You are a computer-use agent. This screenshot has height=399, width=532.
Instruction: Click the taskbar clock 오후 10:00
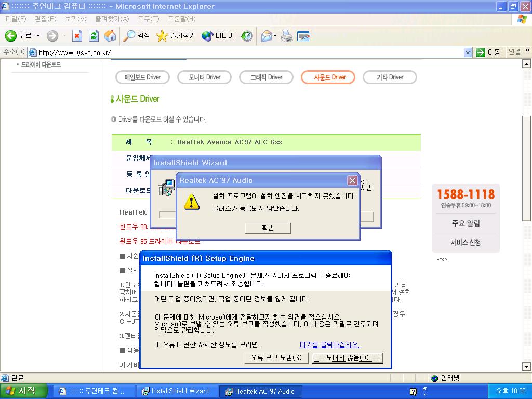coord(511,391)
